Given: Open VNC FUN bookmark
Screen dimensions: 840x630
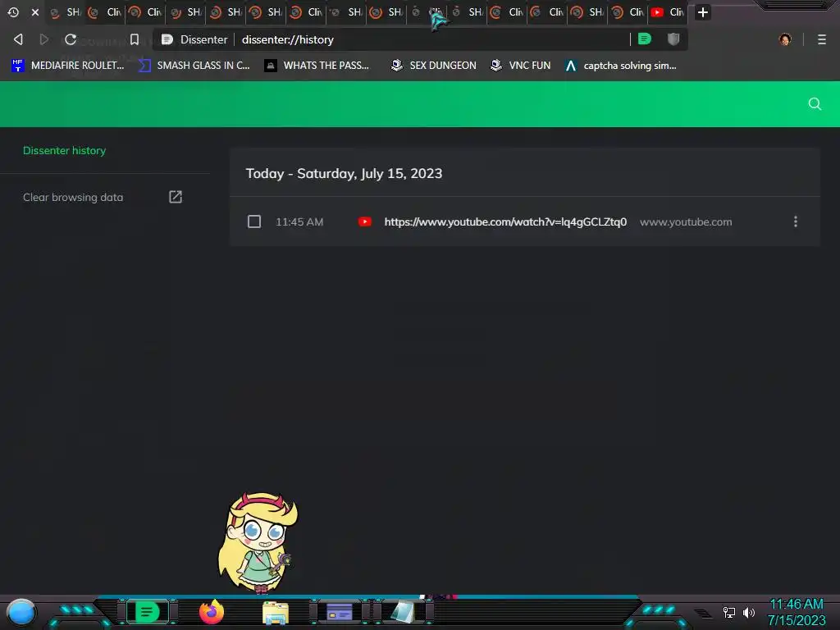Looking at the screenshot, I should tap(521, 66).
